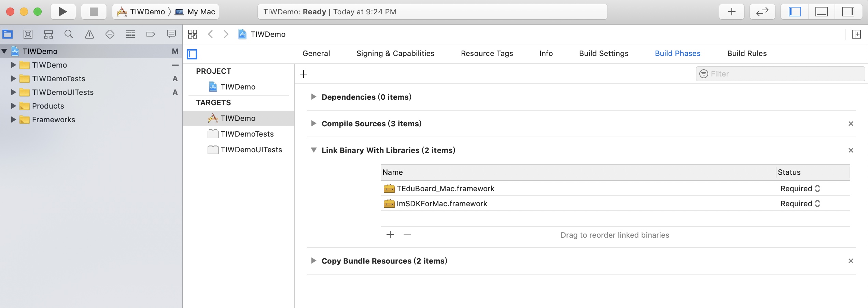Change ImSDKForMac.framework Required status
Image resolution: width=868 pixels, height=308 pixels.
(800, 204)
